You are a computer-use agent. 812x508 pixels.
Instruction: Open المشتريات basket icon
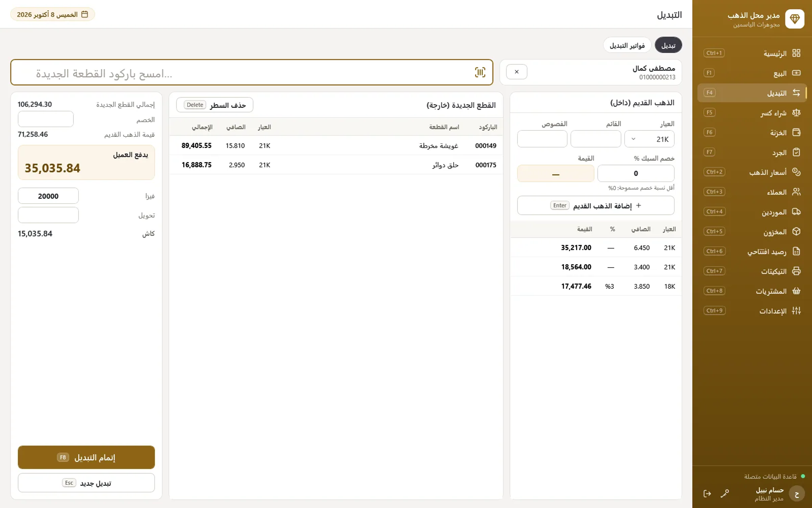[x=796, y=291]
